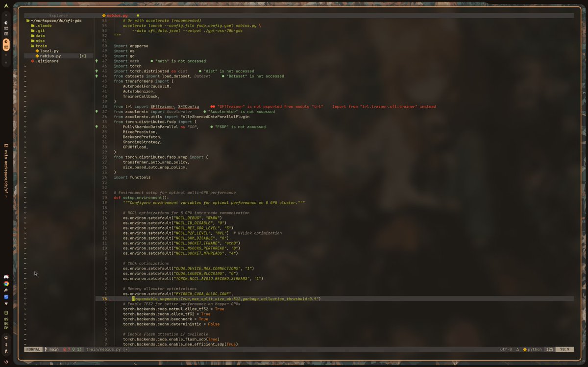Click the enable_flash_sdp(True) line
The image size is (588, 367).
click(171, 339)
